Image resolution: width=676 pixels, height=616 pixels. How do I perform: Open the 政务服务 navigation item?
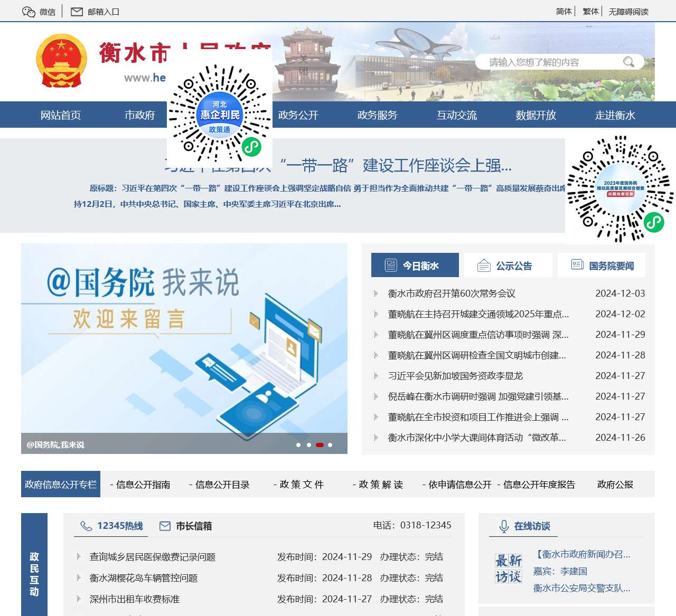click(x=378, y=115)
